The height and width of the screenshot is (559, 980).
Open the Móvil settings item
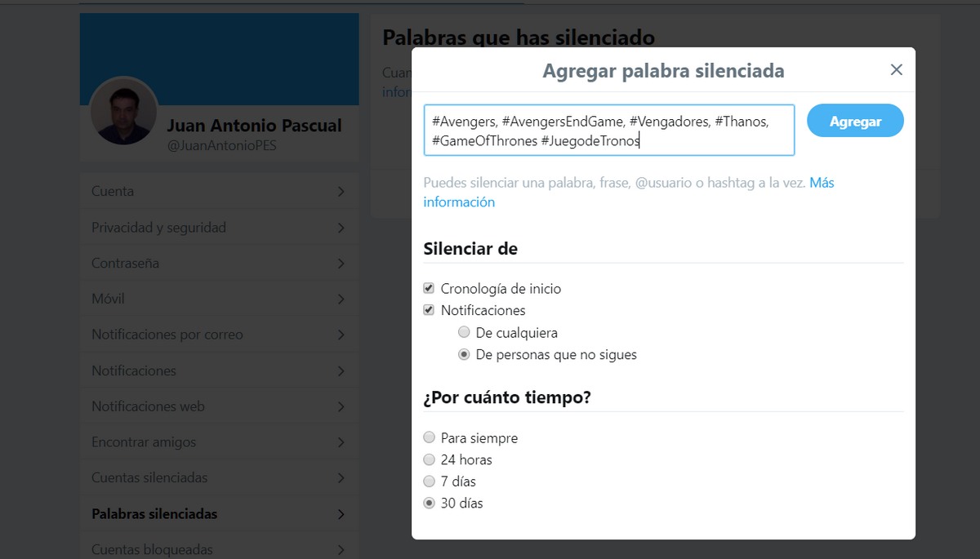tap(219, 299)
